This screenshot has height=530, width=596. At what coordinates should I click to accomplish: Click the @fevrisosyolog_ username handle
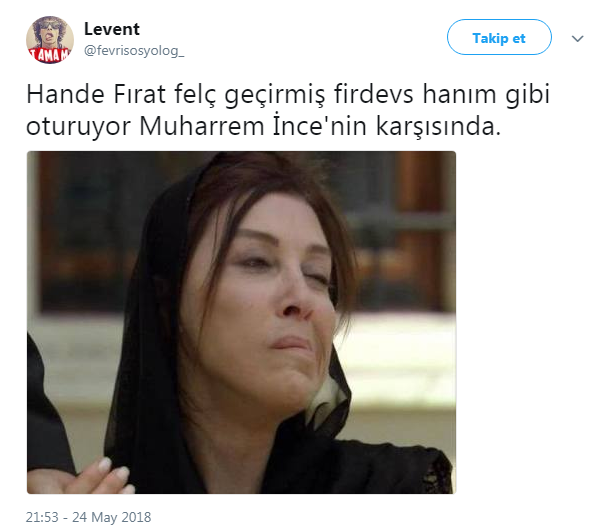[134, 51]
